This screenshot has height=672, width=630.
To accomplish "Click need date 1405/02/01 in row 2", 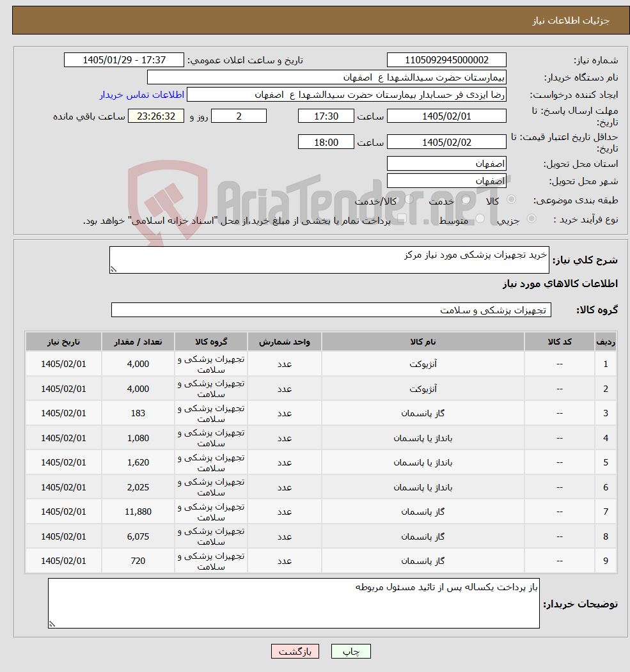I will click(x=63, y=389).
